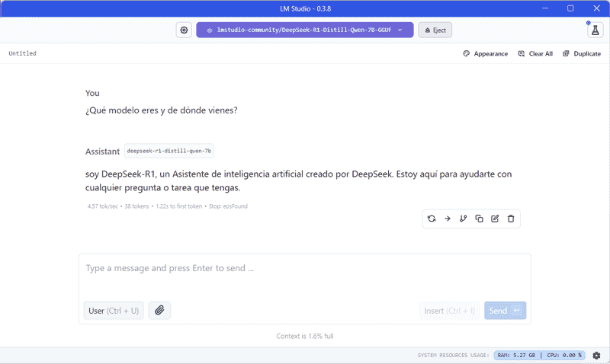Image resolution: width=610 pixels, height=364 pixels.
Task: Delete the assistant message
Action: point(511,219)
